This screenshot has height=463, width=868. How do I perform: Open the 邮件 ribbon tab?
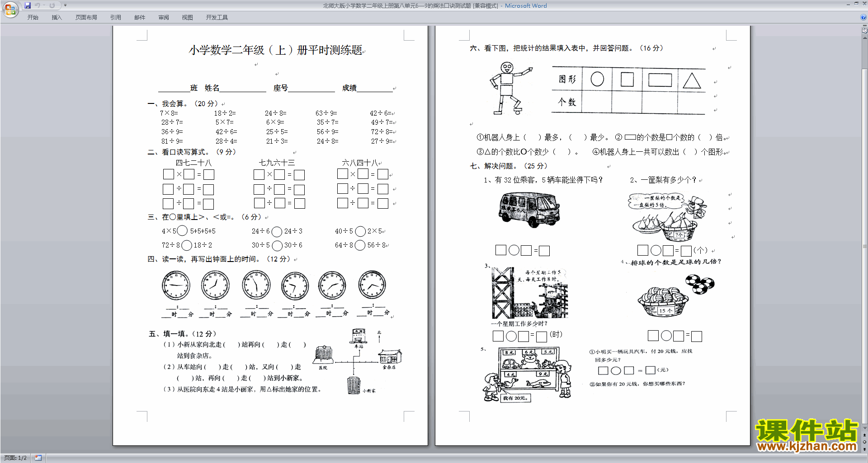pyautogui.click(x=140, y=18)
